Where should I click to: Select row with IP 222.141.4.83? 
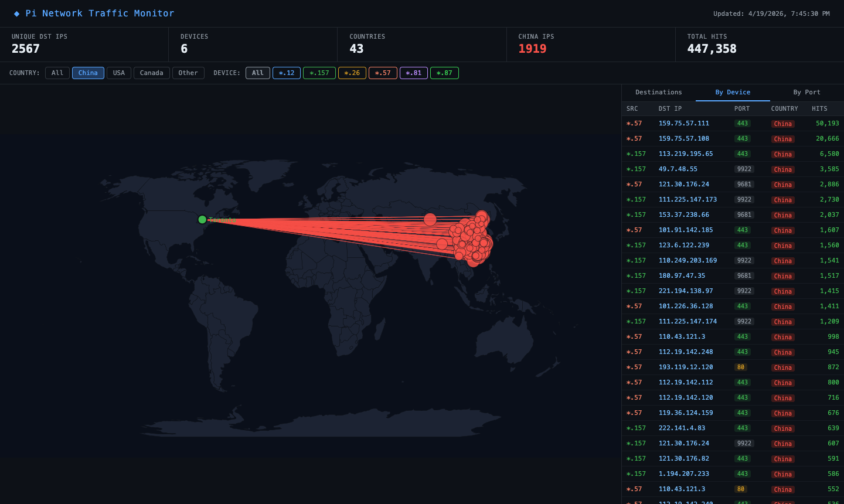point(733,428)
